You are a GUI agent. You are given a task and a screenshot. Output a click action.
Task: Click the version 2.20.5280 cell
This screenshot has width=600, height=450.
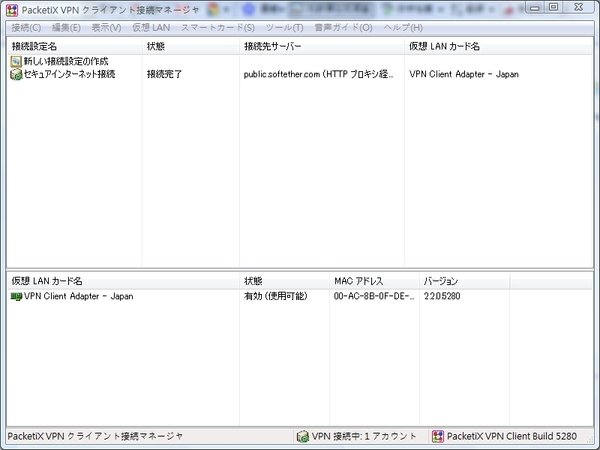pos(442,296)
